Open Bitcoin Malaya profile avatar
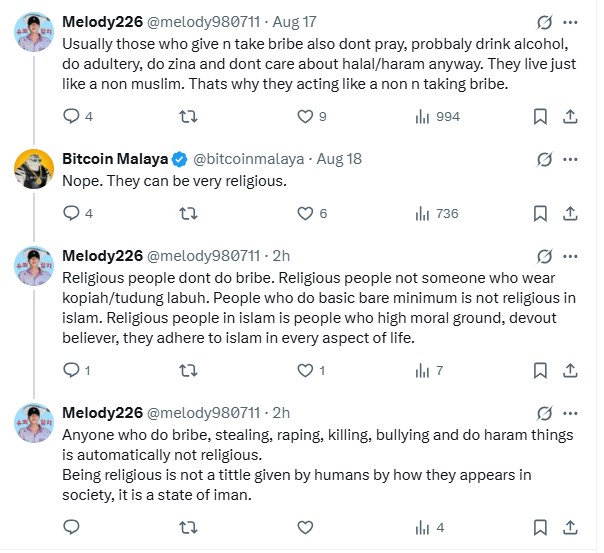This screenshot has width=604, height=553. 34,169
